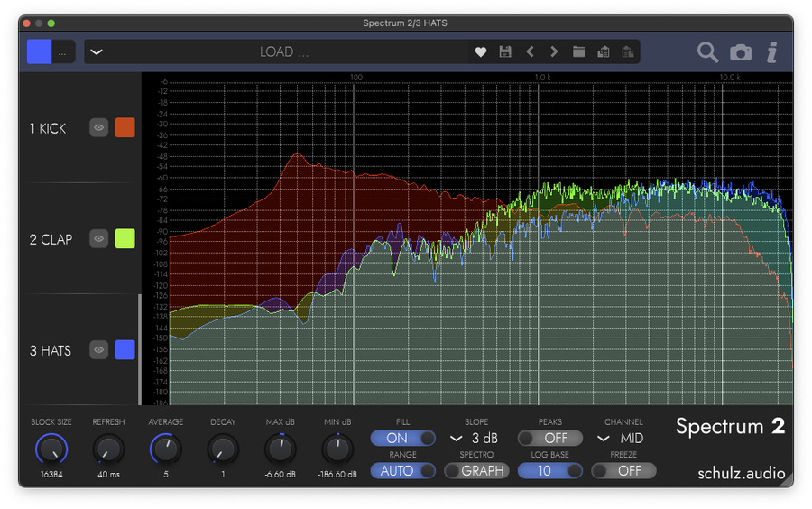Image resolution: width=812 pixels, height=509 pixels.
Task: Select the 3 HATS channel label
Action: [x=51, y=351]
